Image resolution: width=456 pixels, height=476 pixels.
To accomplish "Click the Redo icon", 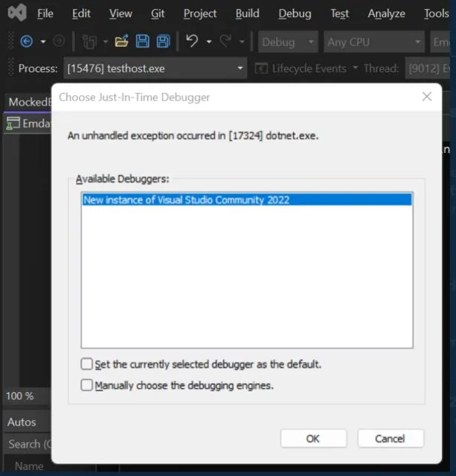I will pyautogui.click(x=225, y=41).
